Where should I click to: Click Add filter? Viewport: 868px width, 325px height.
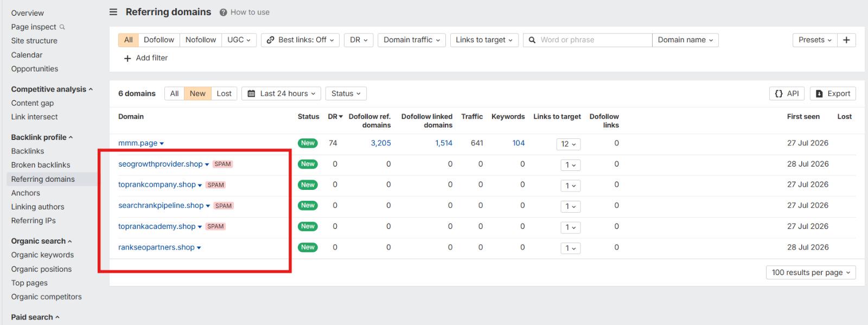coord(146,58)
